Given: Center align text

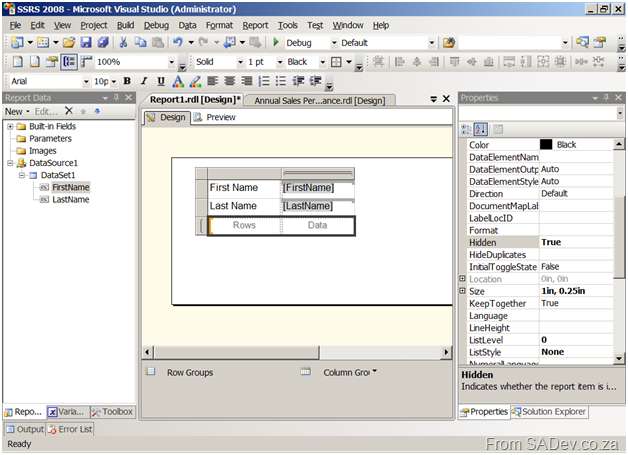Looking at the screenshot, I should click(229, 81).
